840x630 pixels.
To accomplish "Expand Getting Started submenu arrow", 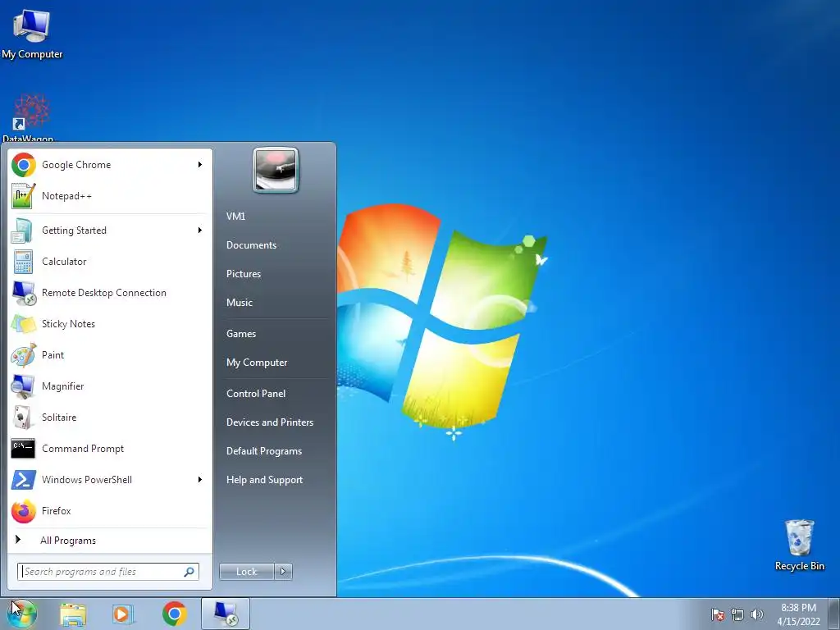I will tap(200, 231).
